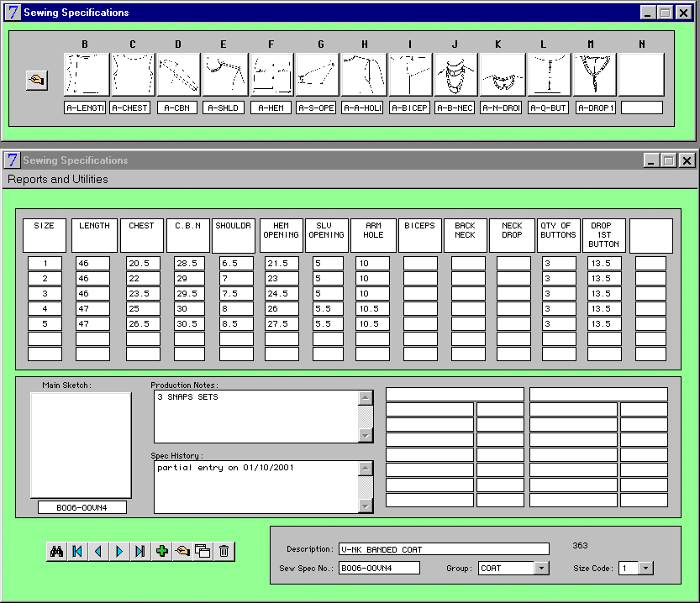Image resolution: width=700 pixels, height=603 pixels.
Task: Click the Main Sketch image box
Action: tap(81, 445)
